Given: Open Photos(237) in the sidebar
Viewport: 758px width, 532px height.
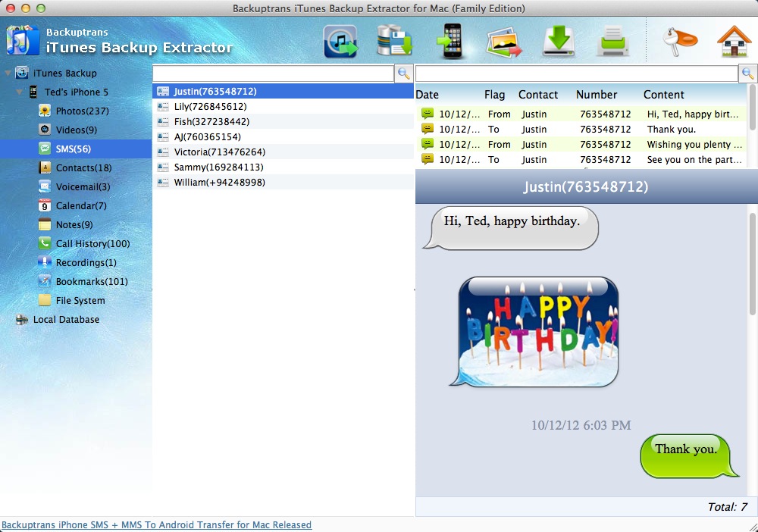Looking at the screenshot, I should (x=82, y=111).
